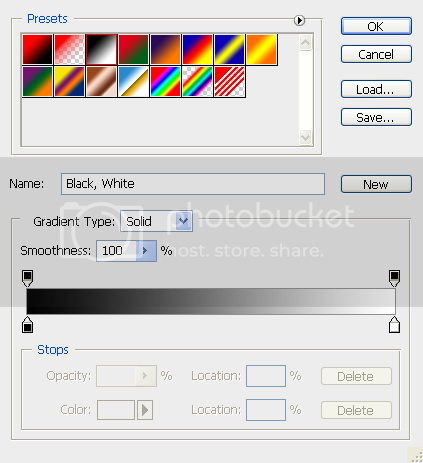Select the left opacity stop above gradient
This screenshot has width=423, height=463.
coord(27,278)
